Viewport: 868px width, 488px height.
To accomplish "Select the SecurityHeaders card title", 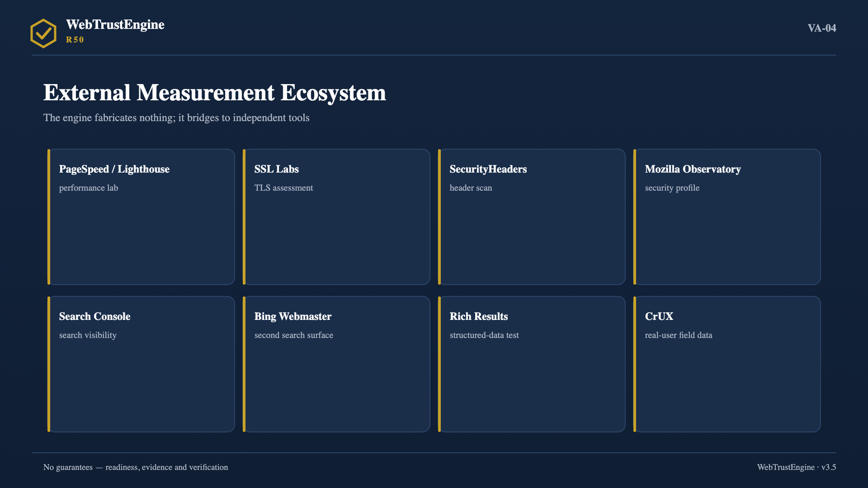I will tap(488, 169).
